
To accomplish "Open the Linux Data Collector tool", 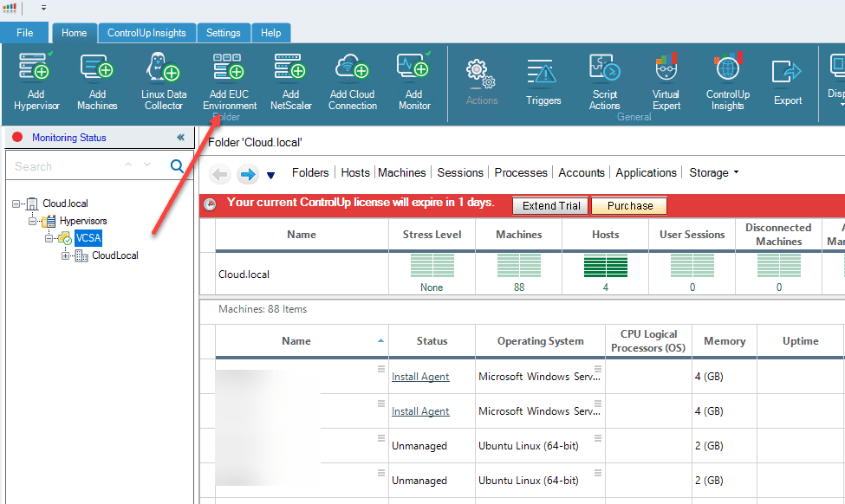I will 163,69.
